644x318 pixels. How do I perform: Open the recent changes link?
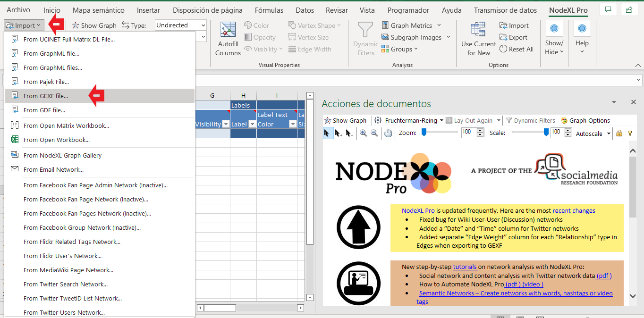coord(574,210)
